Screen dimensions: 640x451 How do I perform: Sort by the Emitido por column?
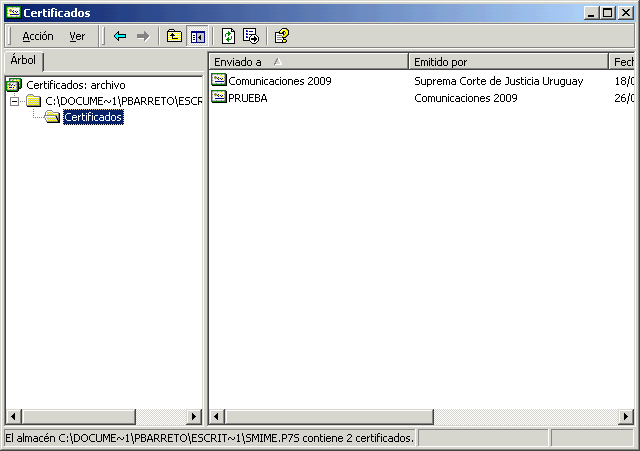click(508, 62)
